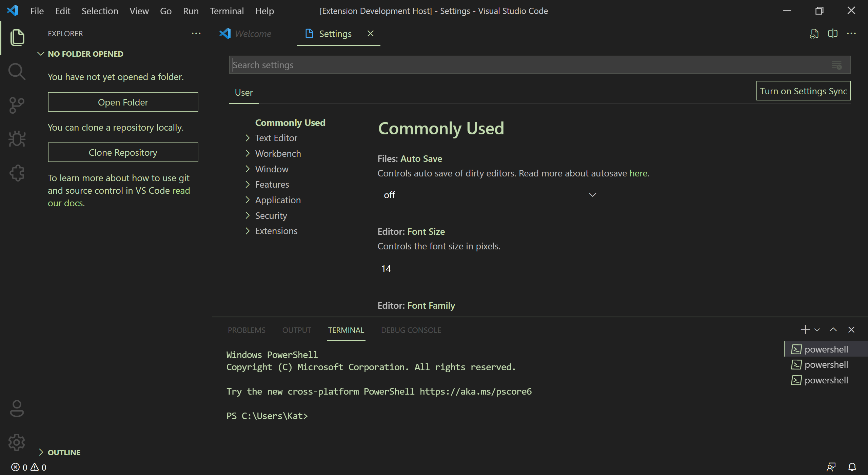Open the Terminal menu
This screenshot has width=868, height=475.
[x=226, y=11]
